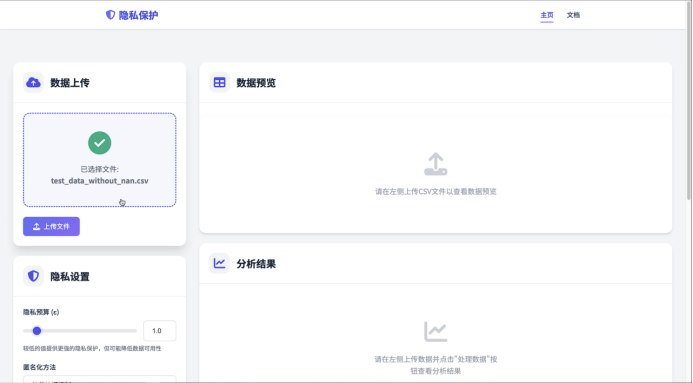Click the gray chart placeholder icon in results
Image resolution: width=693 pixels, height=383 pixels.
[436, 331]
